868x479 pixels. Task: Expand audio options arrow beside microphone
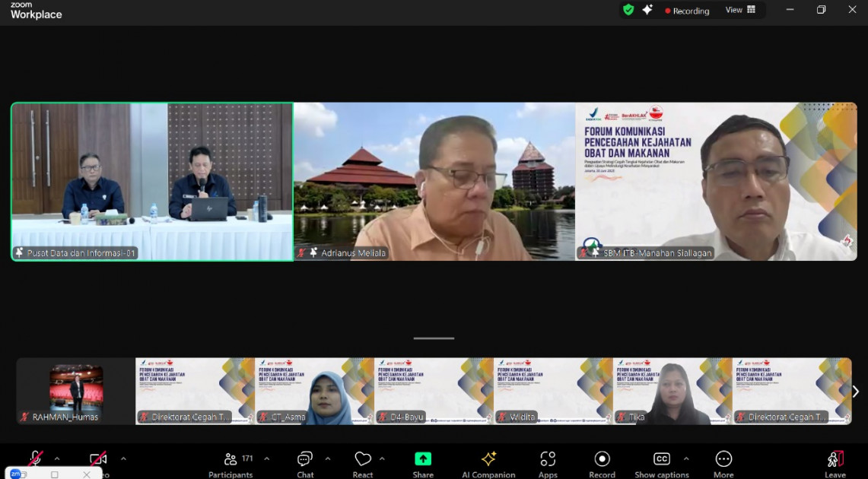pos(57,458)
